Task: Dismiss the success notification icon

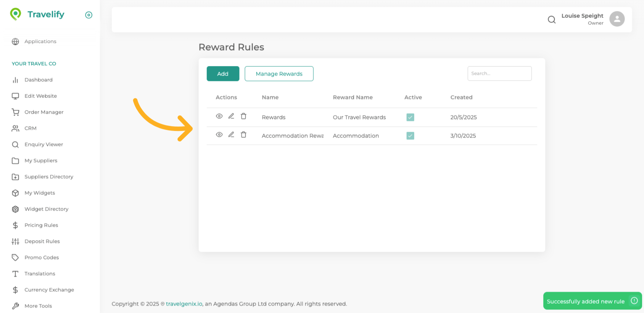Action: click(634, 301)
